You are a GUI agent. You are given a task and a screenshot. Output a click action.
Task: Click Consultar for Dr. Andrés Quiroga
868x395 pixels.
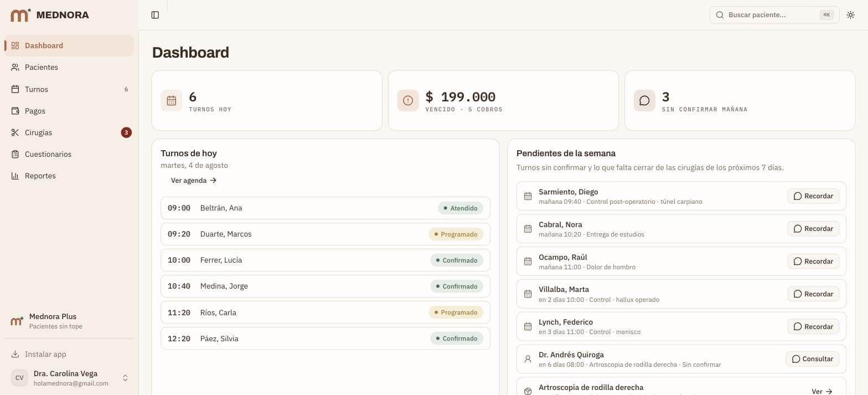point(813,359)
